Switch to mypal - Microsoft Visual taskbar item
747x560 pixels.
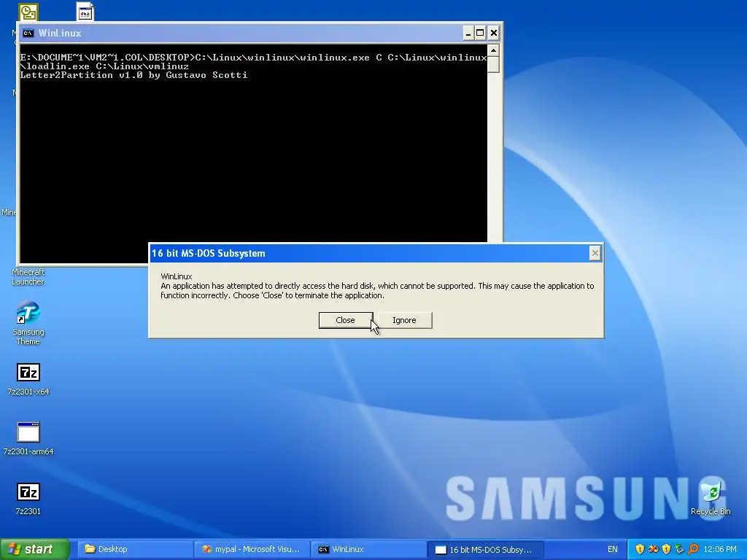point(252,549)
